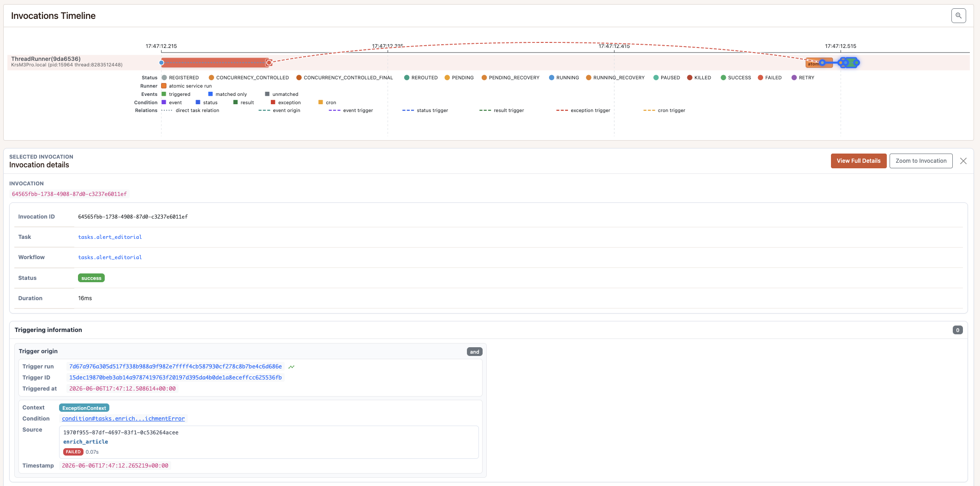Click the trigger run chart icon
The image size is (980, 486).
coord(292,367)
